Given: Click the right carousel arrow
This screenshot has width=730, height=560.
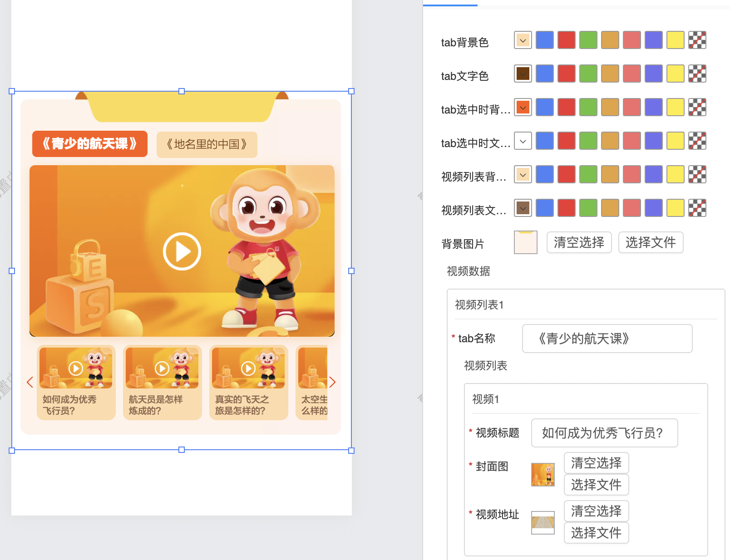Looking at the screenshot, I should [x=332, y=382].
